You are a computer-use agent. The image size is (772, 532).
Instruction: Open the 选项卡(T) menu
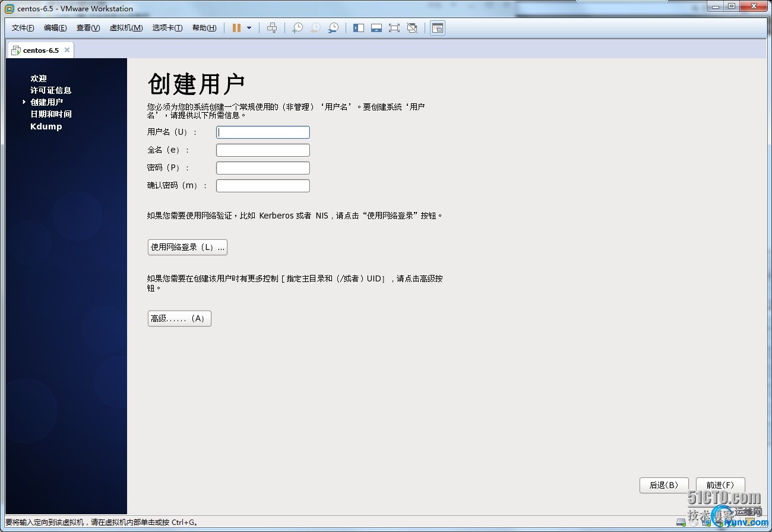167,28
